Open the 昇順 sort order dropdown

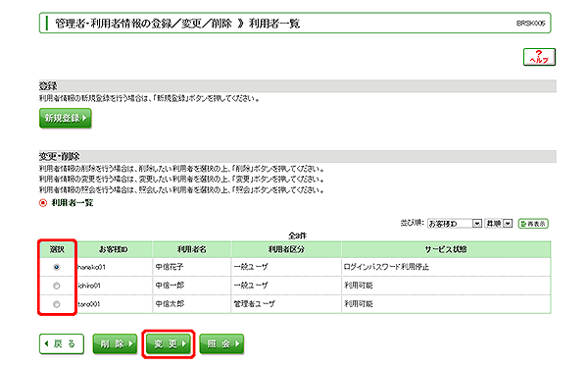coord(499,224)
